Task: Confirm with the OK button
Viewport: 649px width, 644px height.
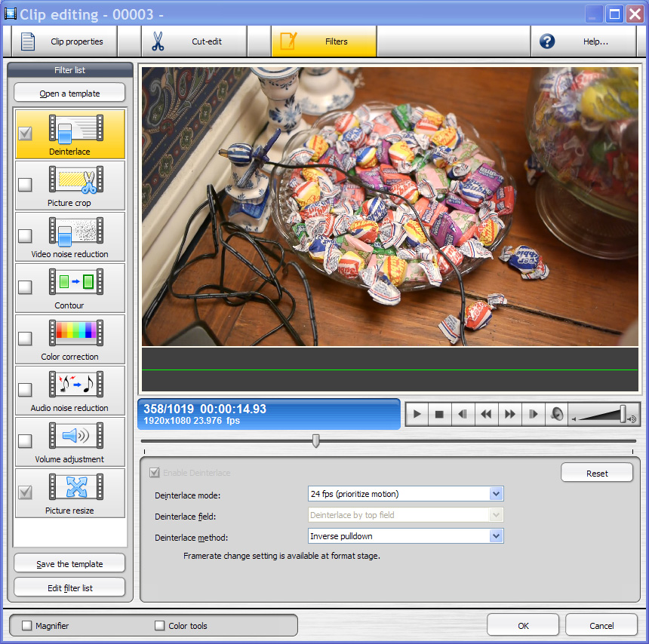Action: point(523,625)
